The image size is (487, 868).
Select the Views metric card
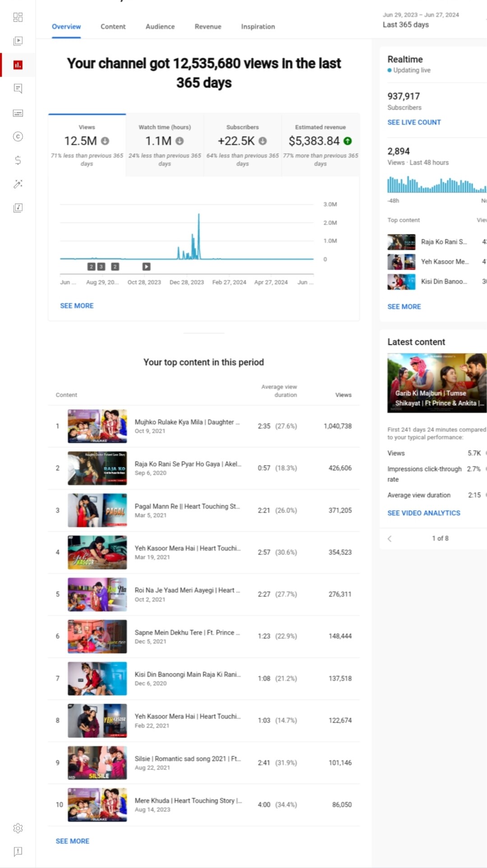coord(87,145)
